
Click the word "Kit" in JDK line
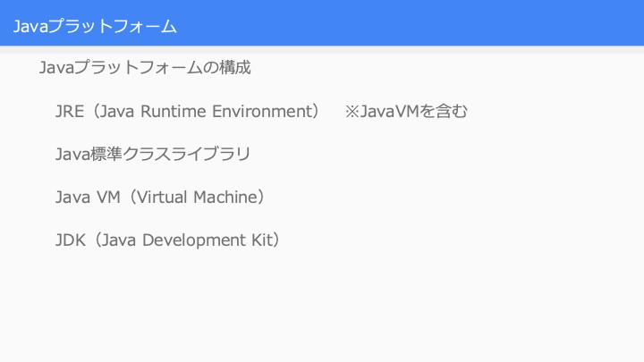[262, 240]
